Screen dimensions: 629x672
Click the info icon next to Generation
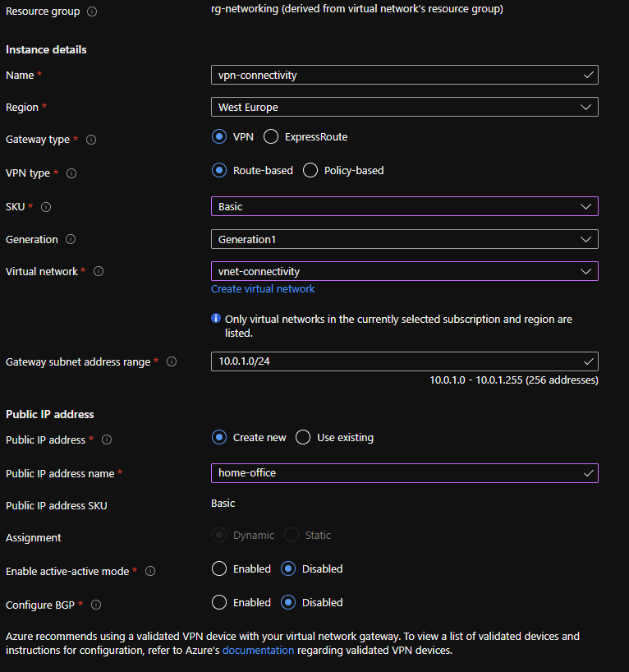click(x=71, y=240)
